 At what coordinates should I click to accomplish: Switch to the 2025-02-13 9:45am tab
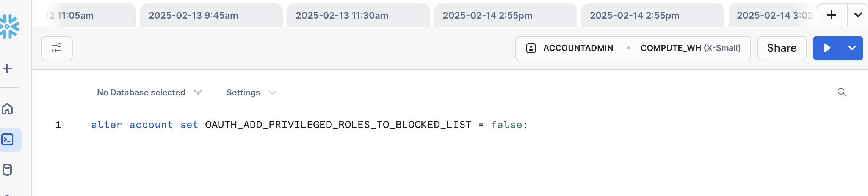tap(211, 16)
